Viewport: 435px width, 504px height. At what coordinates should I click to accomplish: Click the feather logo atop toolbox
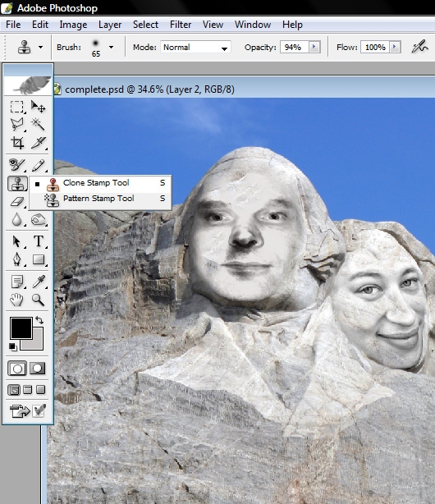pyautogui.click(x=28, y=85)
